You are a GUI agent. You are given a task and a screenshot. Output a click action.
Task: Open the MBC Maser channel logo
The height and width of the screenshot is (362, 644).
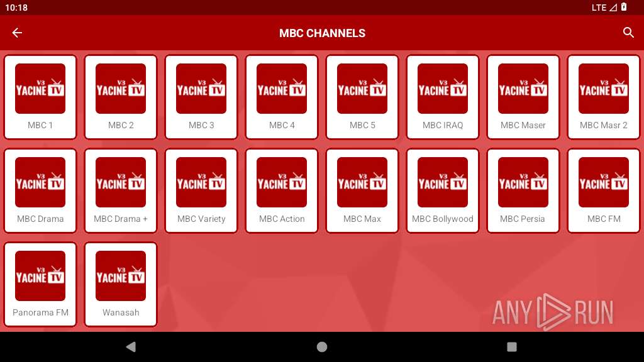[523, 89]
